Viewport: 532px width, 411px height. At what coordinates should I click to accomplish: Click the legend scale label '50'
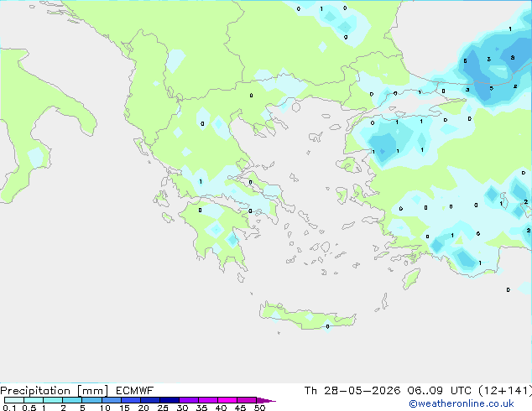[259, 408]
